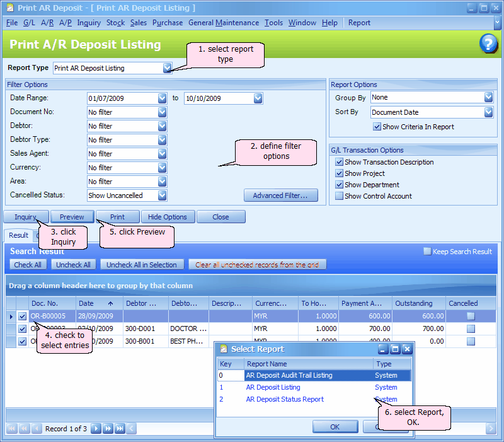Viewport: 504px width, 442px height.
Task: Go to the first record in navigator
Action: (12, 429)
